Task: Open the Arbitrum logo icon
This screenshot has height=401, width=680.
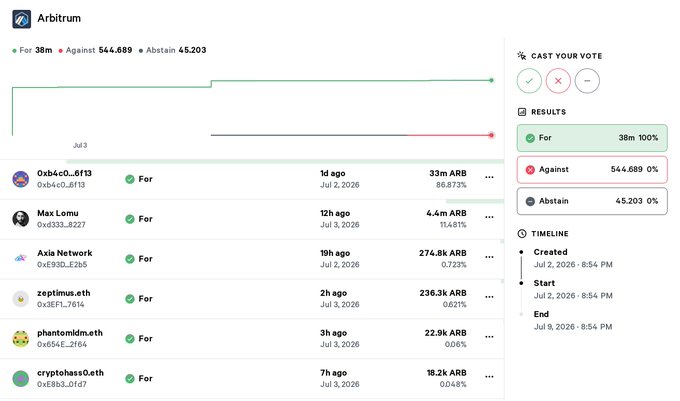Action: 22,19
